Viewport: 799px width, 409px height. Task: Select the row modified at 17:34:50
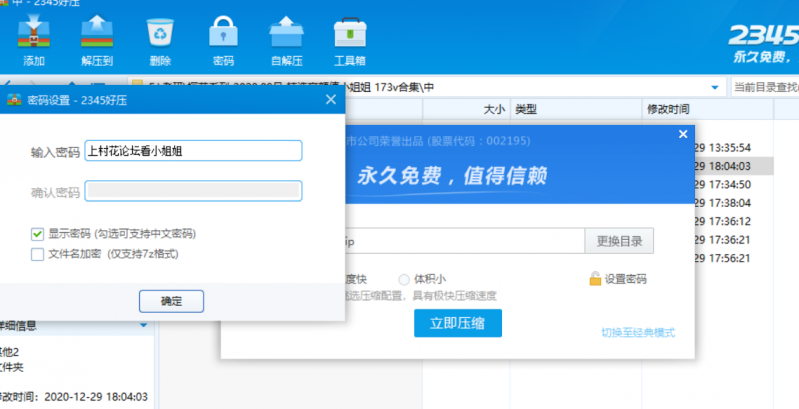coord(734,184)
